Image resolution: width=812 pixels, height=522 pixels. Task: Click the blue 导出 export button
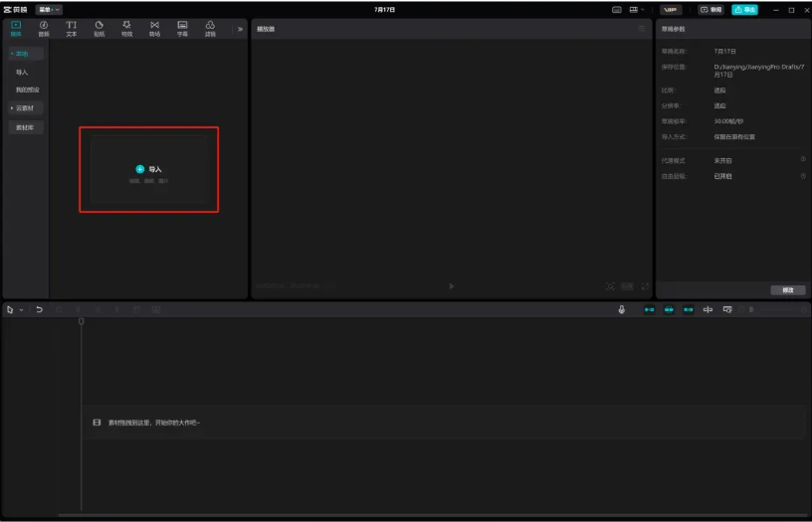(x=744, y=9)
